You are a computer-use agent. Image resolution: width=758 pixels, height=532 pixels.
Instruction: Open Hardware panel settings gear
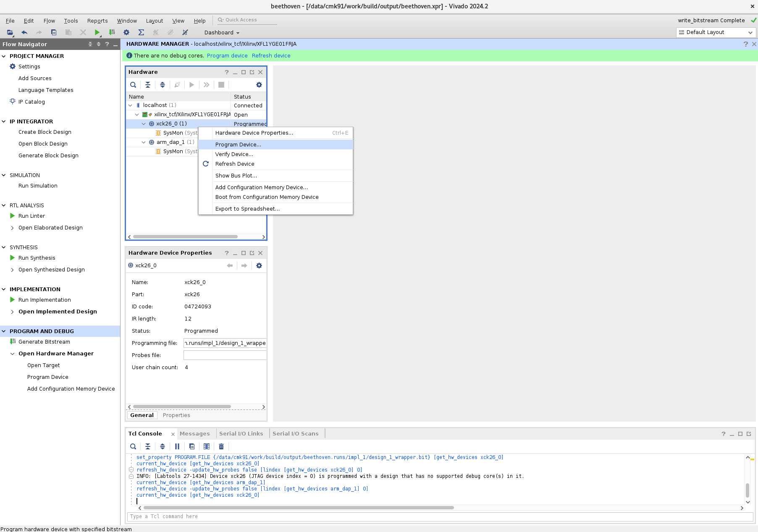click(259, 85)
